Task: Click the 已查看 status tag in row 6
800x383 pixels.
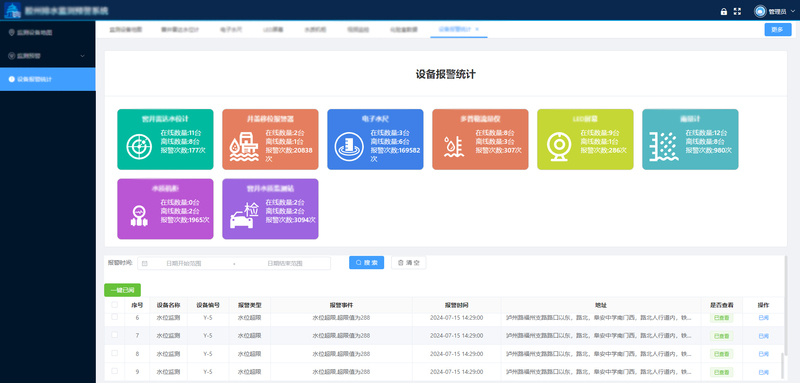Action: tap(721, 318)
